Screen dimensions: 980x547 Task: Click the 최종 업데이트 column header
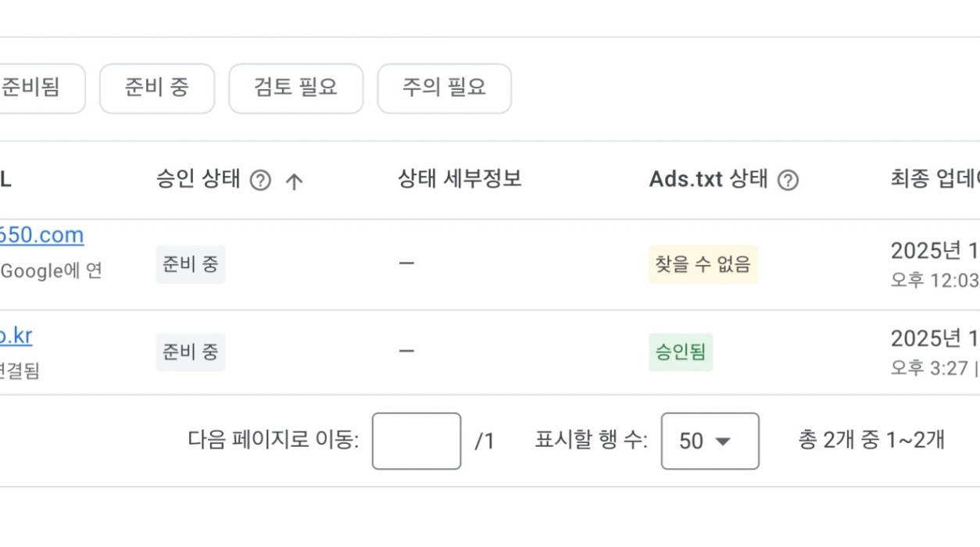pyautogui.click(x=934, y=180)
